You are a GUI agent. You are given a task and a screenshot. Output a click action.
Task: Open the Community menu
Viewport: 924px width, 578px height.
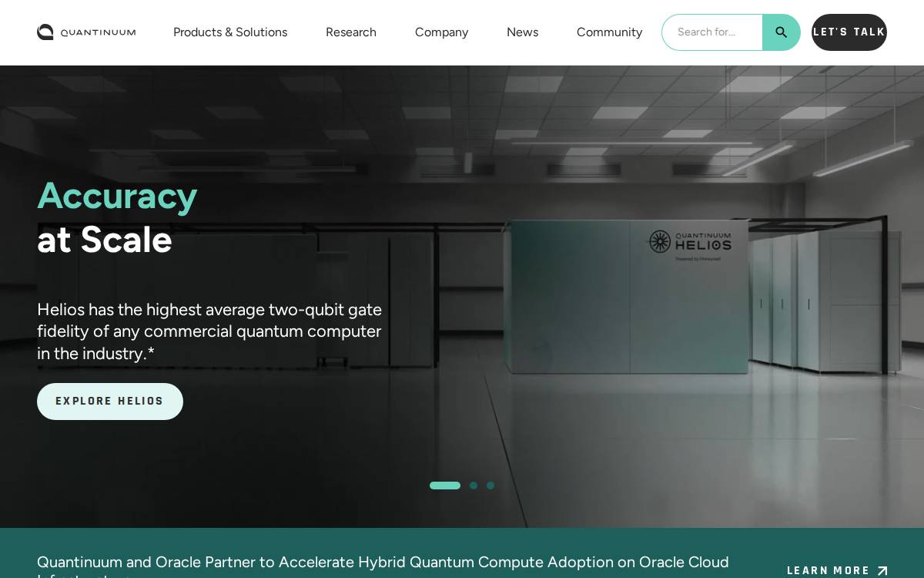(x=609, y=32)
